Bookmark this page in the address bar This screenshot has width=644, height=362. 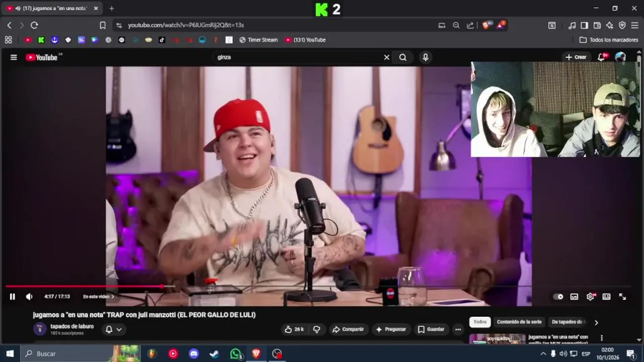(103, 25)
